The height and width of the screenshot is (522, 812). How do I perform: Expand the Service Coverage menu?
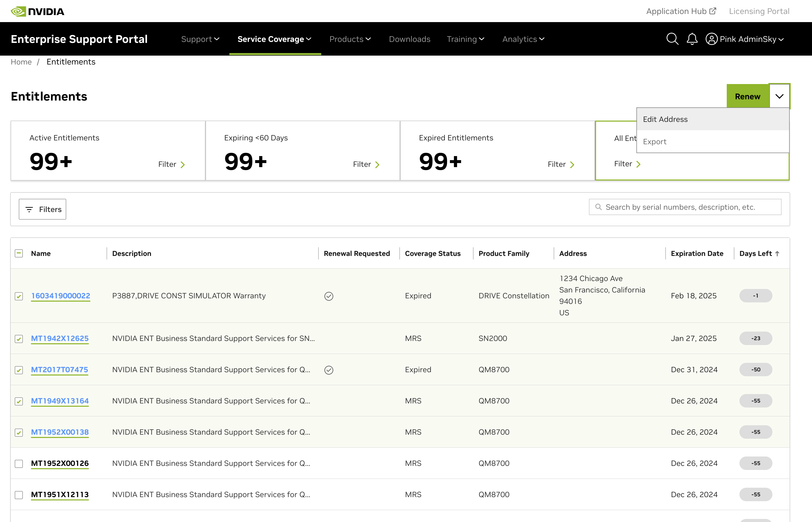pyautogui.click(x=274, y=39)
